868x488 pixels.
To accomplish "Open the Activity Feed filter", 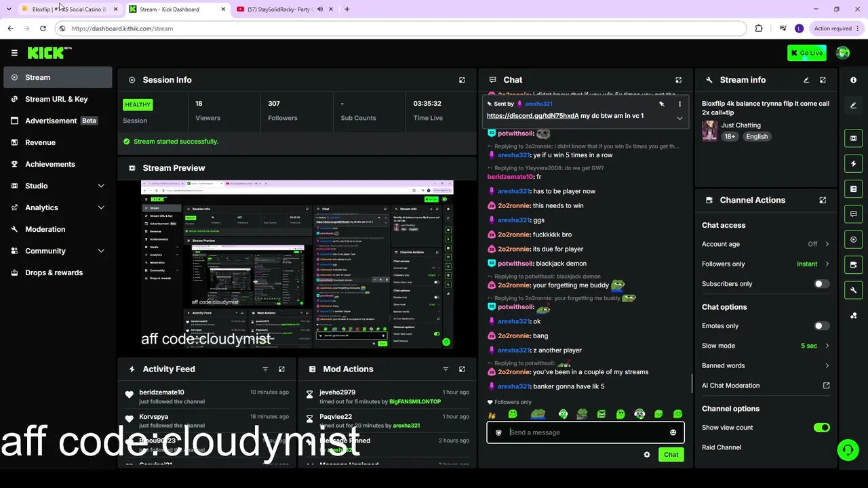I will 265,369.
